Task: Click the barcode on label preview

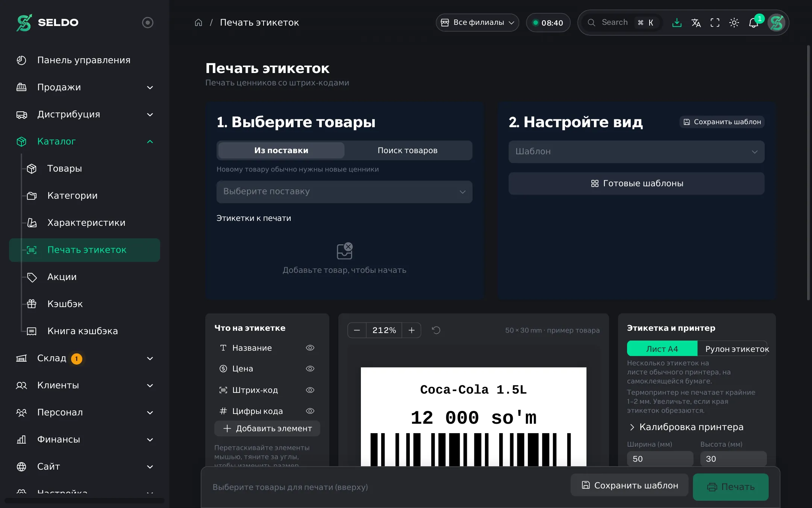Action: (x=471, y=449)
